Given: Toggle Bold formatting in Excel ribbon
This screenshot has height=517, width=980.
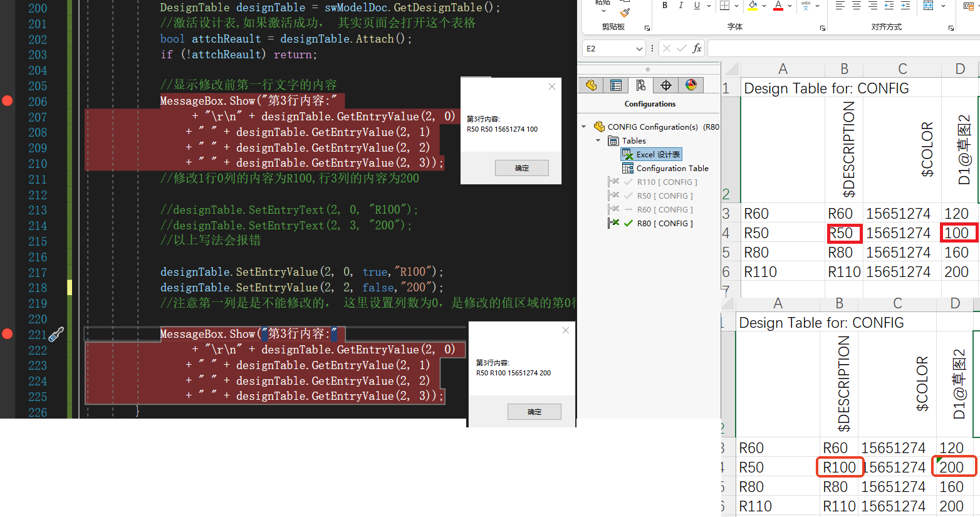Looking at the screenshot, I should (x=665, y=5).
